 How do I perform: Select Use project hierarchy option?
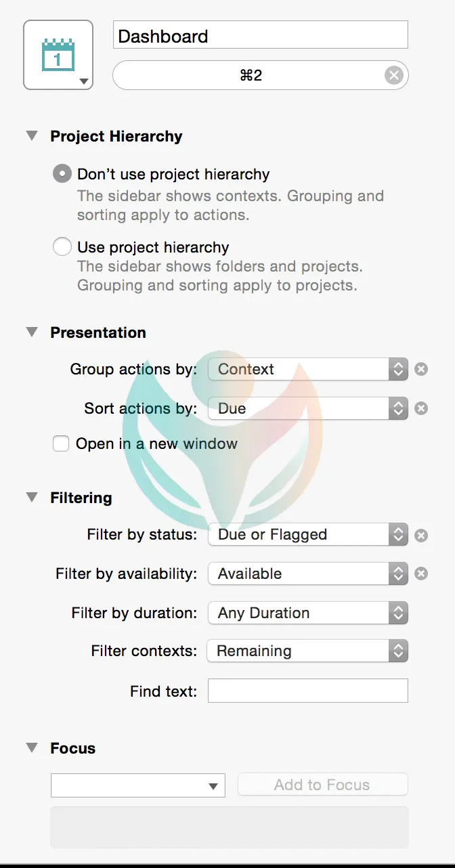pos(62,247)
